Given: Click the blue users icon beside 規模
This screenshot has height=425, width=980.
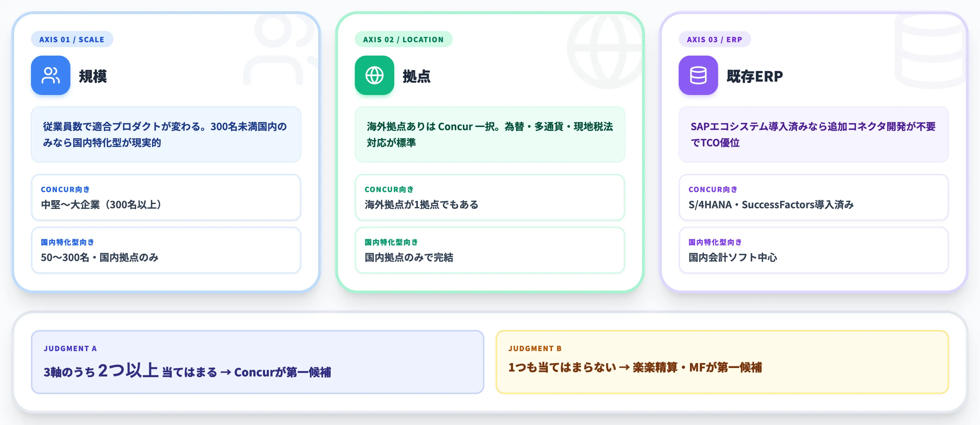Looking at the screenshot, I should point(51,75).
